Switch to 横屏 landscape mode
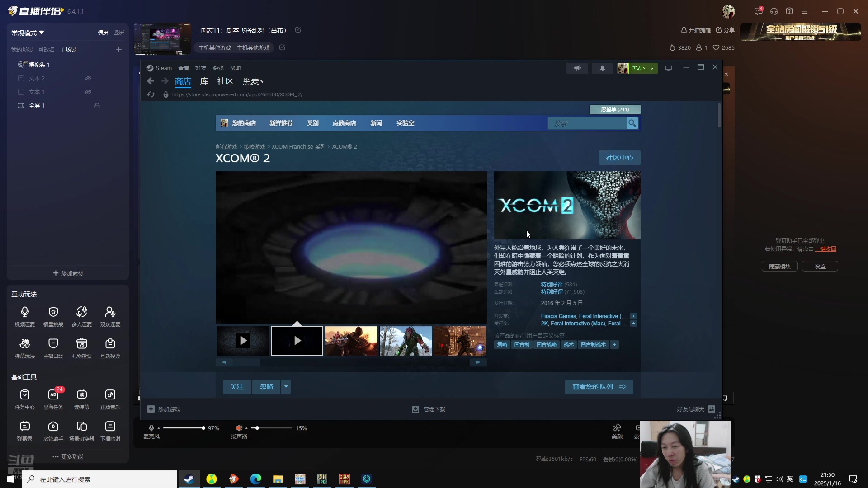This screenshot has width=868, height=488. tap(103, 32)
